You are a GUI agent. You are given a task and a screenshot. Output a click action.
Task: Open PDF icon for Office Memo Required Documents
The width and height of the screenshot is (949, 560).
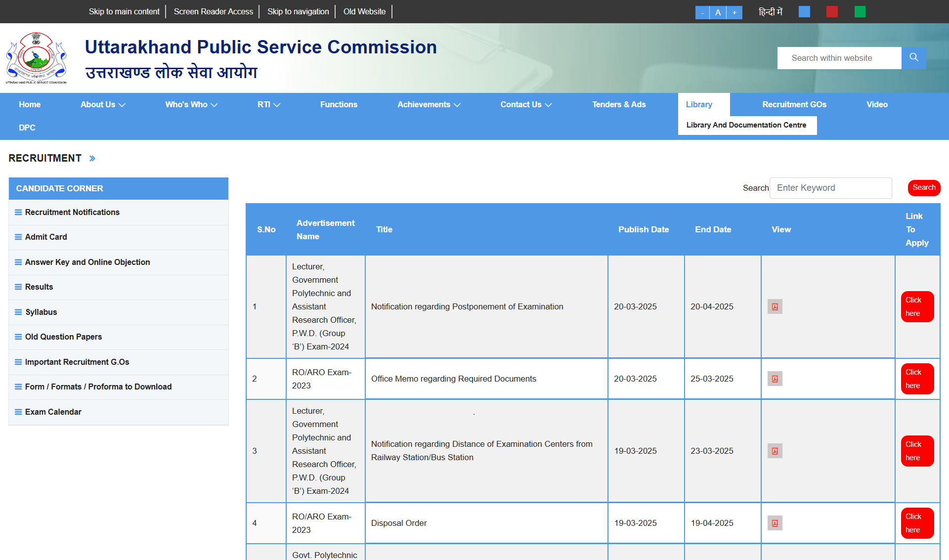click(x=775, y=379)
